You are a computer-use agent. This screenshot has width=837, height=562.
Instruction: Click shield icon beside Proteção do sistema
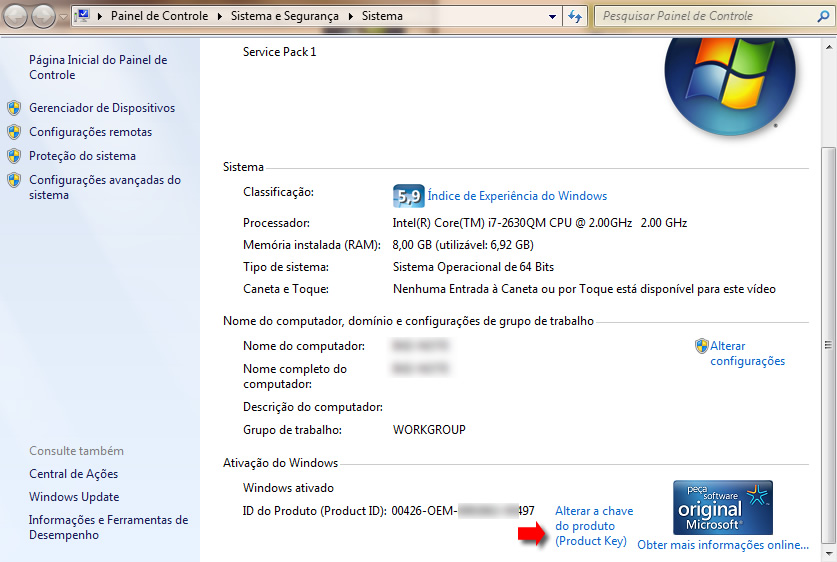click(x=14, y=156)
